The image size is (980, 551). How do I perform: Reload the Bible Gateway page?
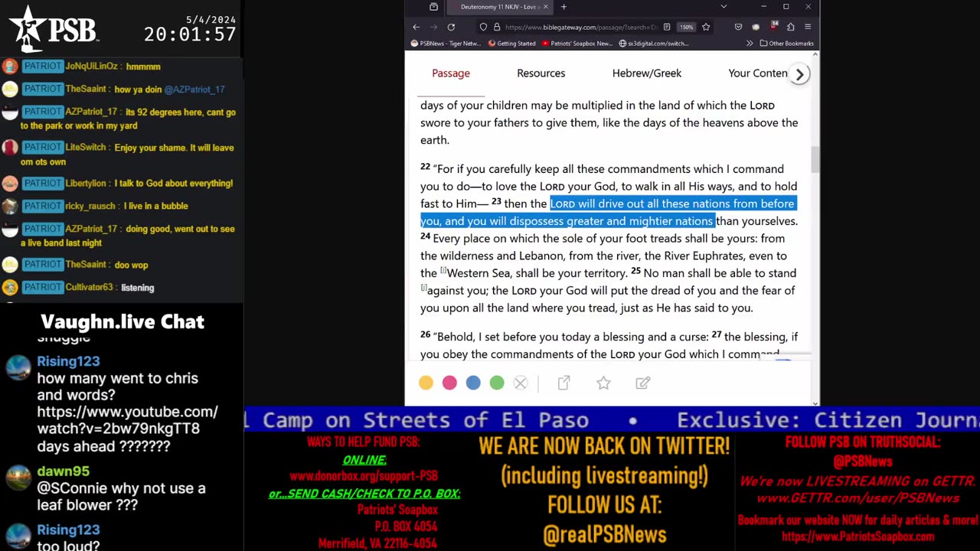pos(451,27)
